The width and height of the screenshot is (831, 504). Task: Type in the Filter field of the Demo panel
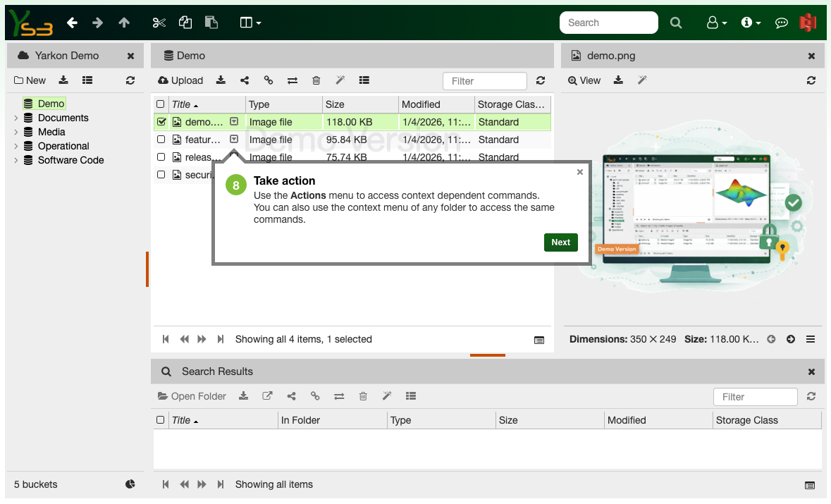(484, 80)
